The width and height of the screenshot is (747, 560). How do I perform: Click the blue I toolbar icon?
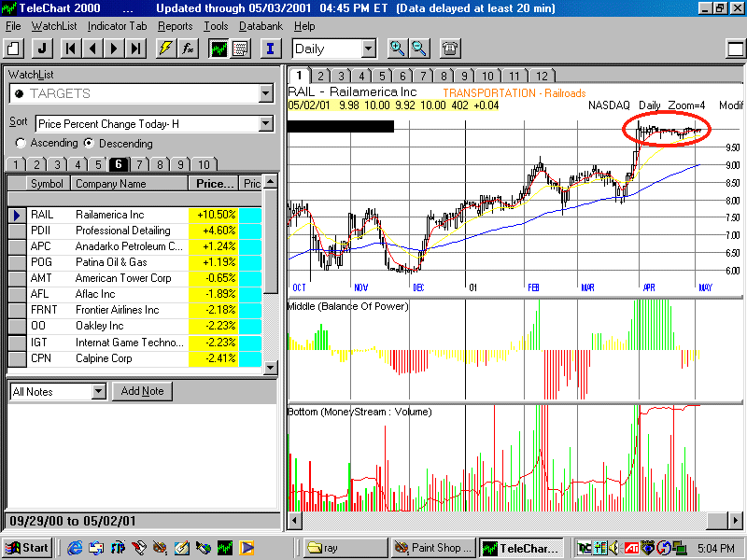(x=270, y=49)
